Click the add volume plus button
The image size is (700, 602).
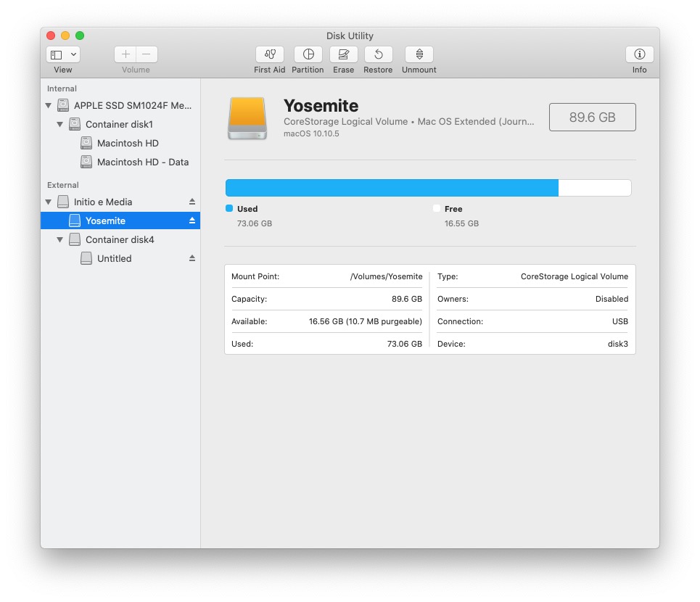[x=125, y=54]
